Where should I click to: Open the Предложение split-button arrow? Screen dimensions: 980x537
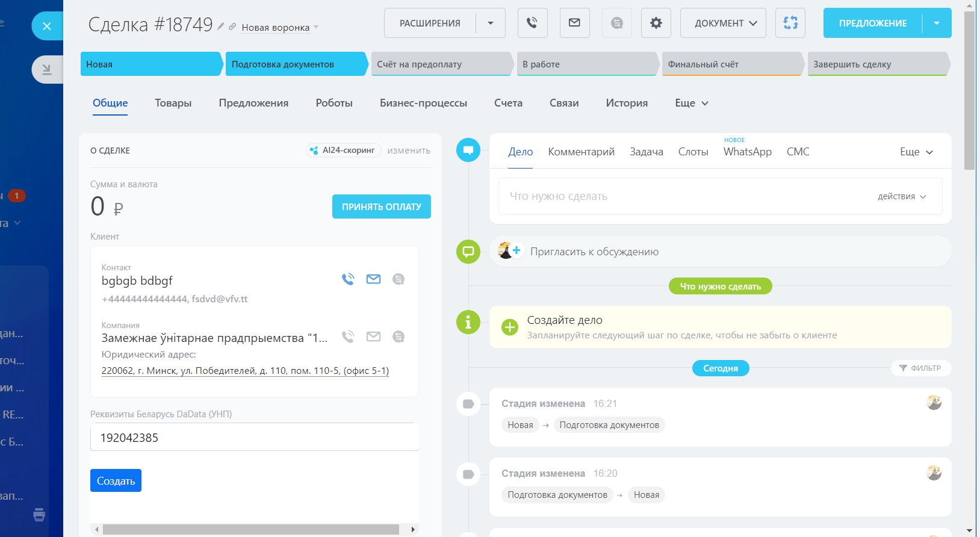937,23
